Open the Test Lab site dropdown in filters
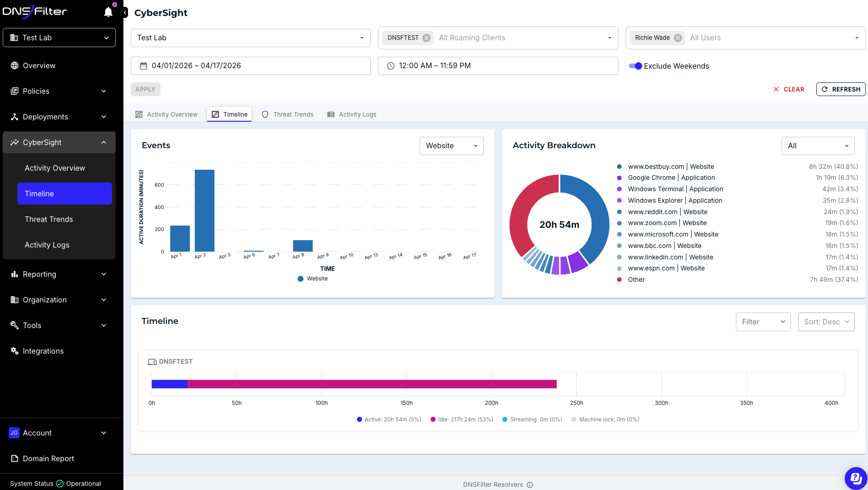 point(250,38)
